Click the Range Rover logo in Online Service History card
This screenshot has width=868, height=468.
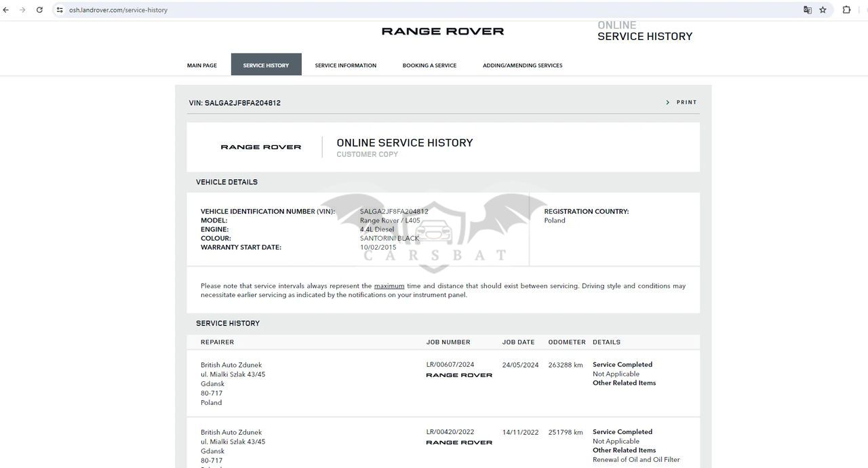(261, 147)
